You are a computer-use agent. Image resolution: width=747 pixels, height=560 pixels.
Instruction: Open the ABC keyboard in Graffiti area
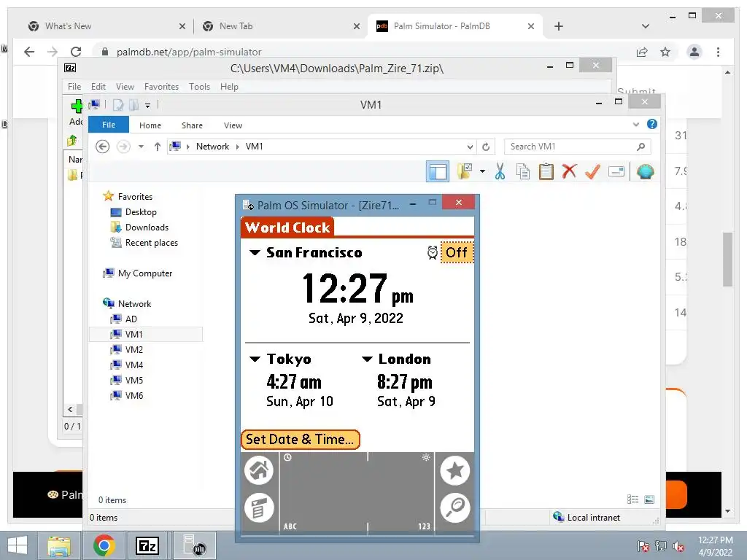pyautogui.click(x=290, y=526)
